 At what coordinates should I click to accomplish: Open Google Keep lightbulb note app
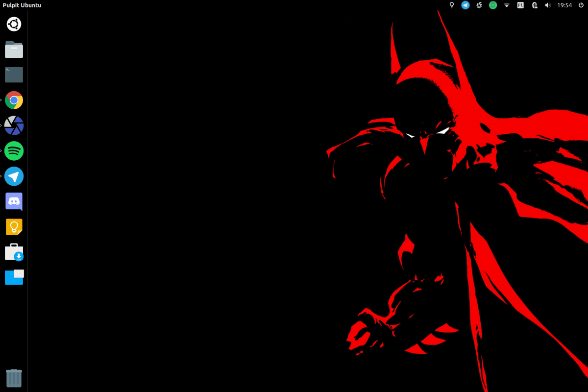[x=14, y=227]
